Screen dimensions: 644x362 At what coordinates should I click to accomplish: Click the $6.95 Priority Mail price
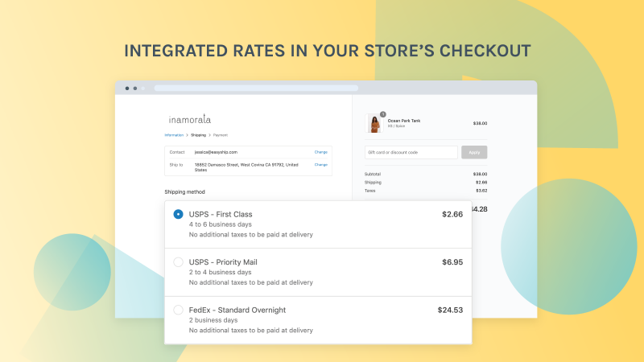[452, 262]
